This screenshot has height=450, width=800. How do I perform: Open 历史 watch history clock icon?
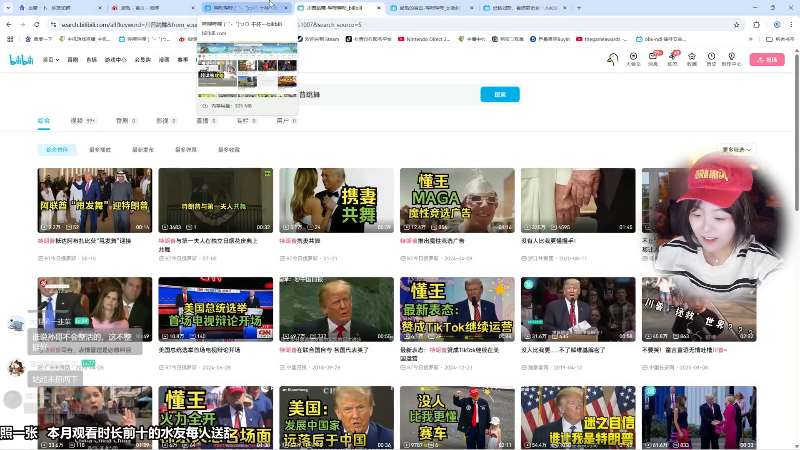tap(711, 59)
